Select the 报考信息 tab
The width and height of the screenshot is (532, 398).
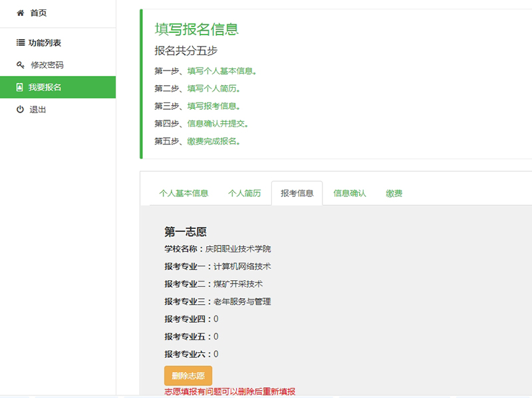point(297,193)
